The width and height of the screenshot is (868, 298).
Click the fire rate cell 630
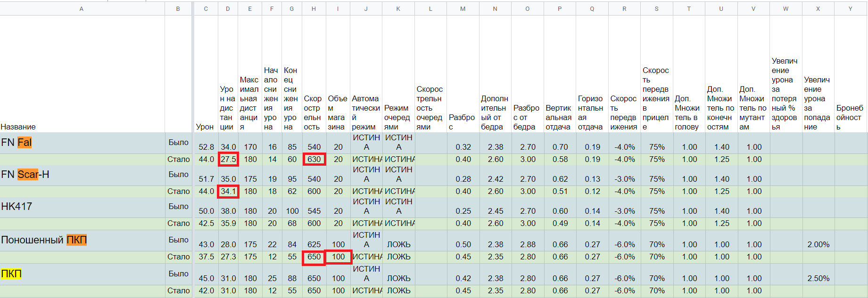[x=314, y=159]
